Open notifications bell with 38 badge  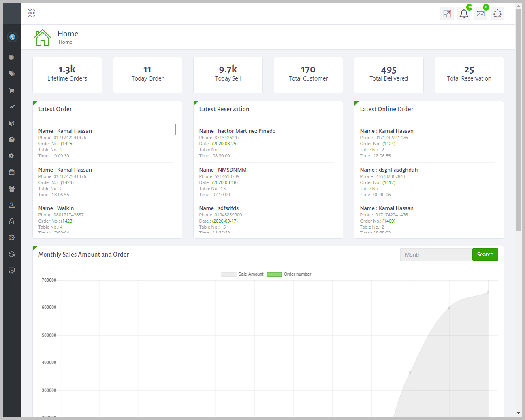pyautogui.click(x=464, y=14)
